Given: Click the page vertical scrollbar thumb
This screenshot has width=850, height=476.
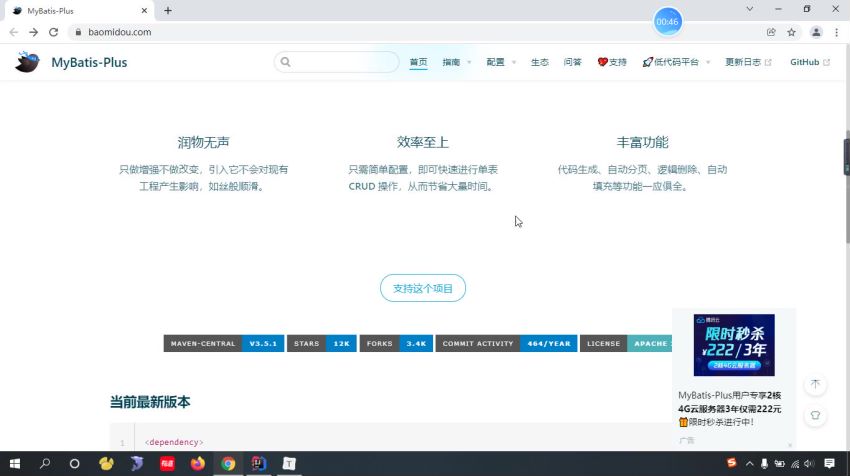Looking at the screenshot, I should point(846,187).
